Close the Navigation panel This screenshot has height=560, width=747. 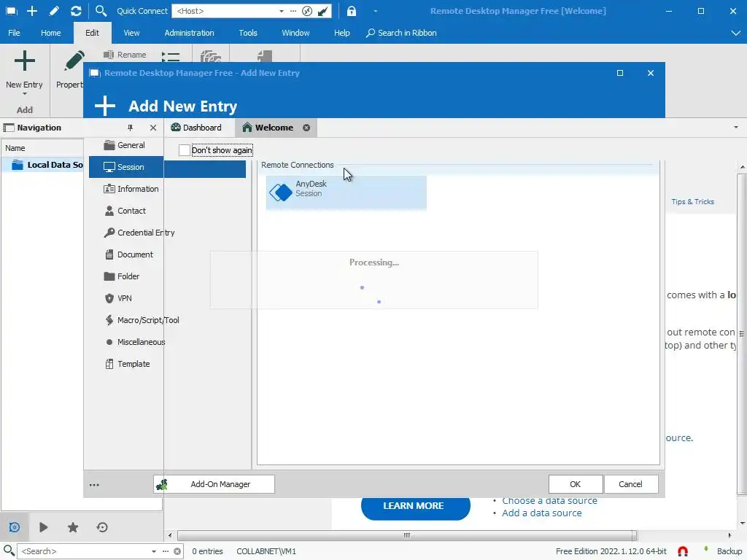click(x=153, y=128)
